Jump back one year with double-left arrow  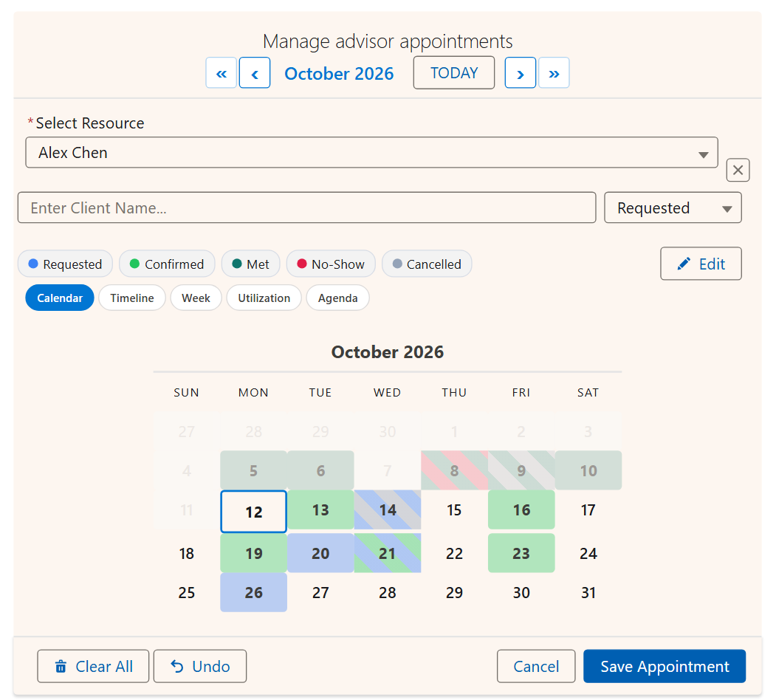[221, 73]
